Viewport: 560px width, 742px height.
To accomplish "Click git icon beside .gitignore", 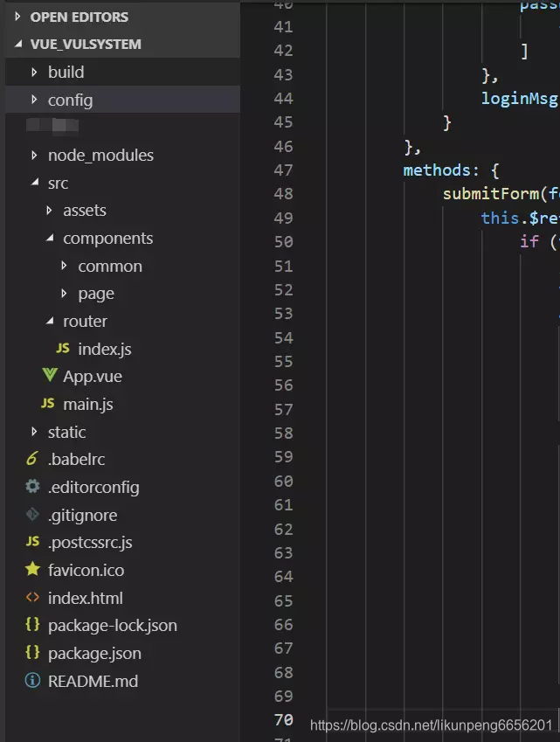I will coord(32,514).
